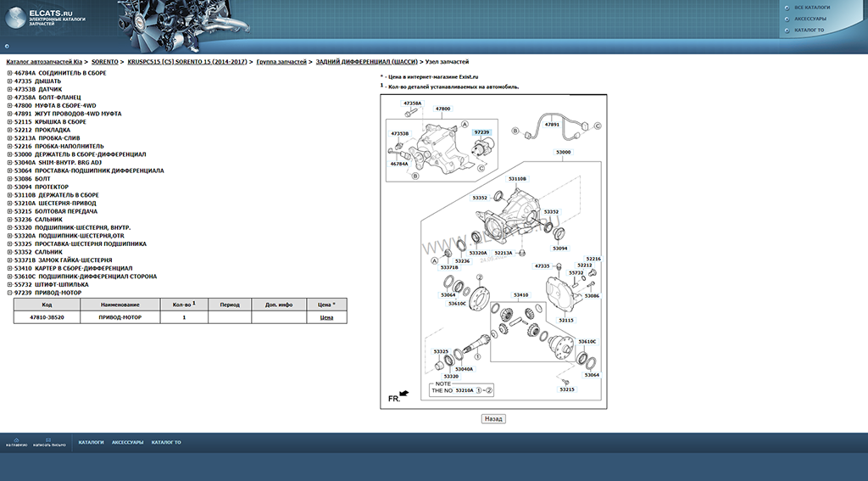
Task: Select callout 53410 in the exploded view
Action: [520, 295]
